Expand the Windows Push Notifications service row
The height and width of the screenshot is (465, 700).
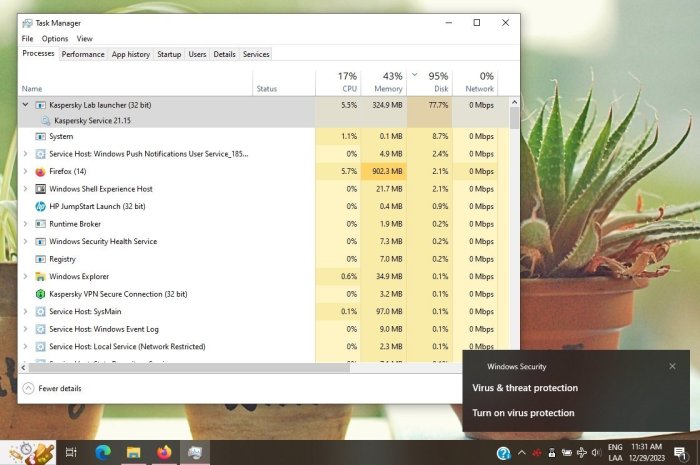click(25, 154)
